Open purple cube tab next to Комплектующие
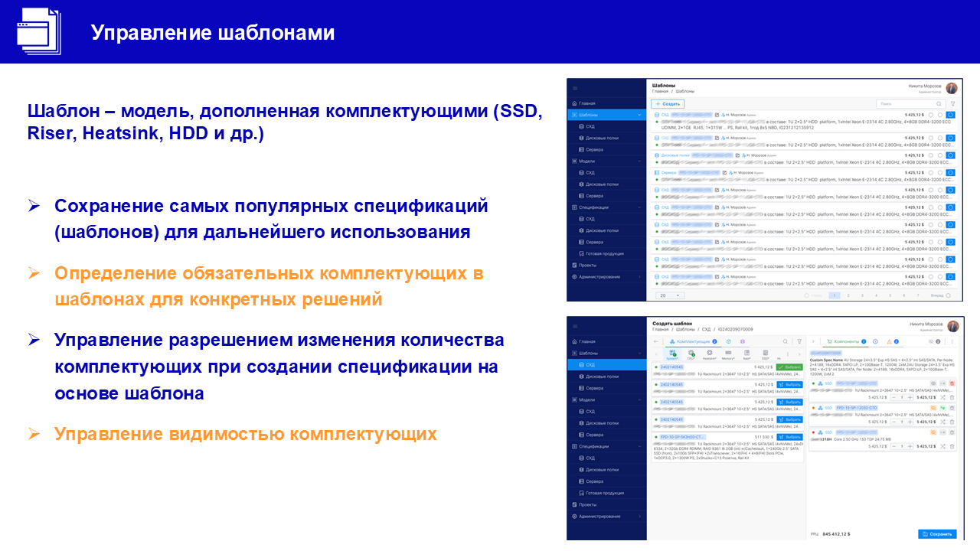This screenshot has width=980, height=551. coord(743,341)
